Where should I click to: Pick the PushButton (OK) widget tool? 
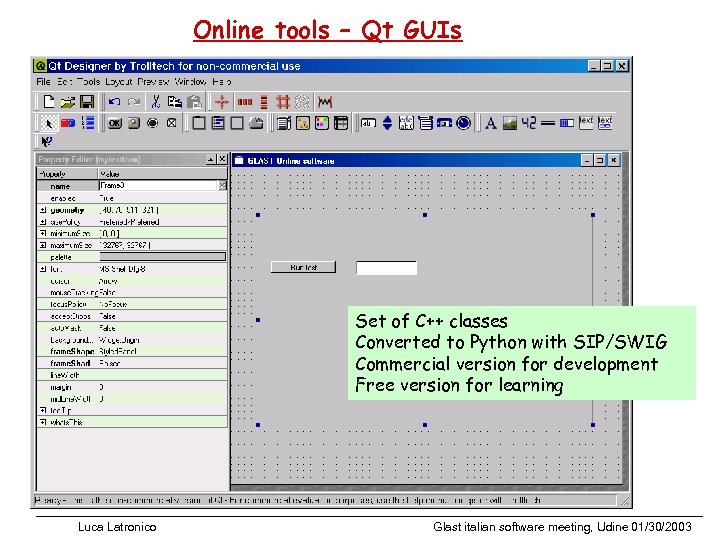[x=115, y=123]
